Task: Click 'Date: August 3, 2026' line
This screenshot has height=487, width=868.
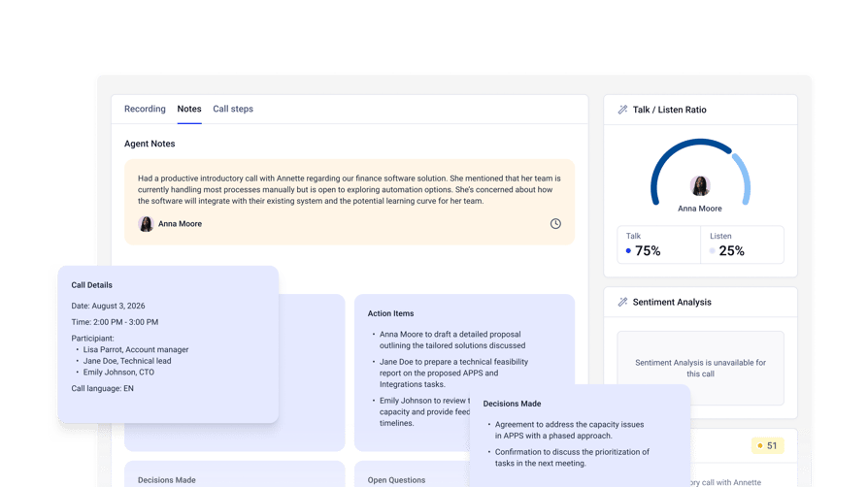Action: tap(108, 306)
